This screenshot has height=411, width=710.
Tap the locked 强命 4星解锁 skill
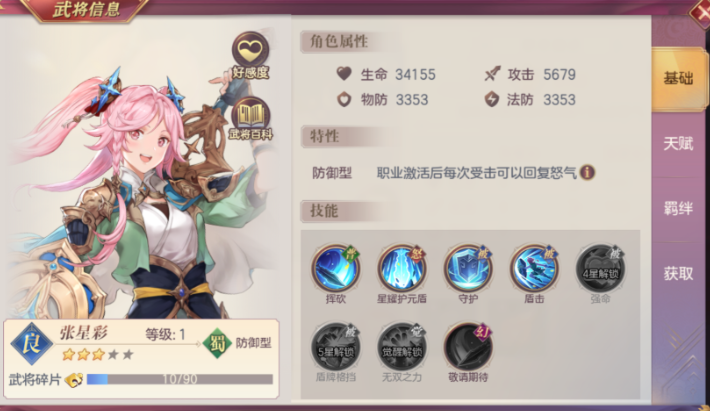point(600,268)
